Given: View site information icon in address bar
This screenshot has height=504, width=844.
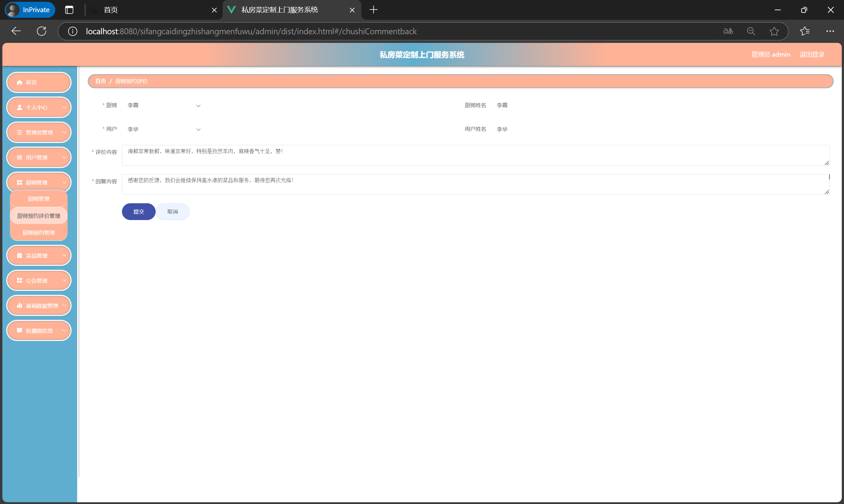Looking at the screenshot, I should (73, 31).
